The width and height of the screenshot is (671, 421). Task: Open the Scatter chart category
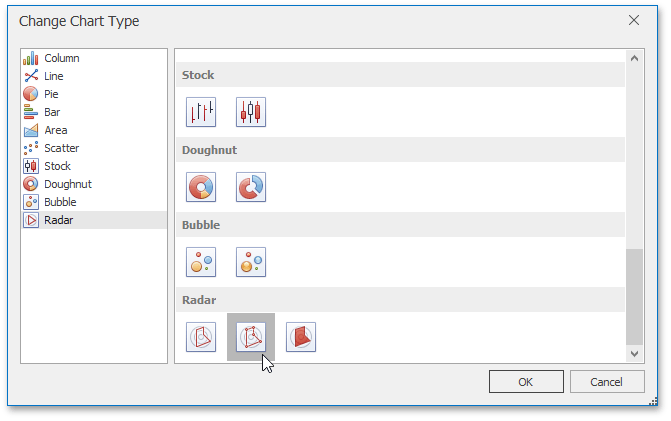pyautogui.click(x=61, y=148)
